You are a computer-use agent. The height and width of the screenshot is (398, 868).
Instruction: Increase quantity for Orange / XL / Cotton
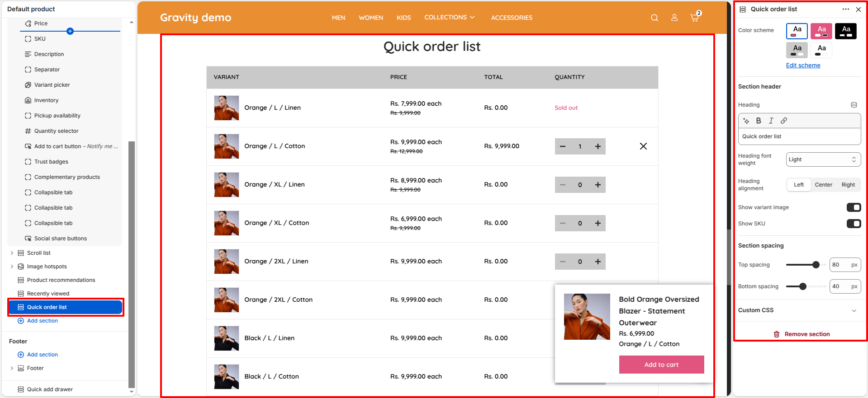click(598, 223)
